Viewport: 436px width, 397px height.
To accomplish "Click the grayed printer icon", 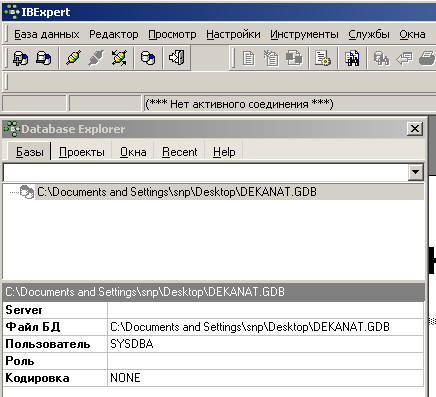I will [x=427, y=59].
